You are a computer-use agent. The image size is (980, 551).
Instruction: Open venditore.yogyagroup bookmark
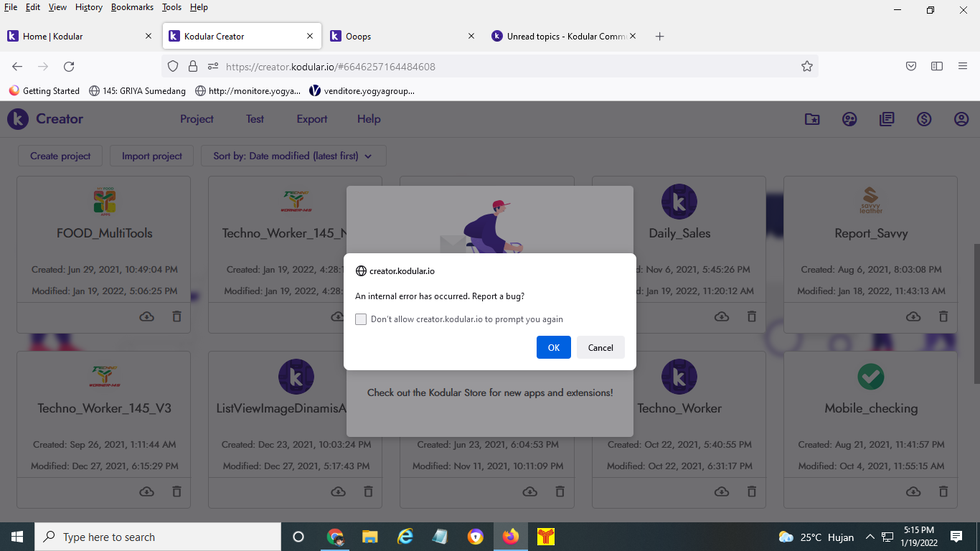click(362, 91)
